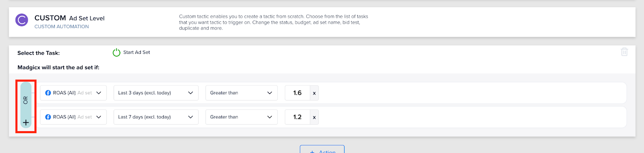Delete the task using the trash icon
This screenshot has height=153, width=644.
point(624,52)
